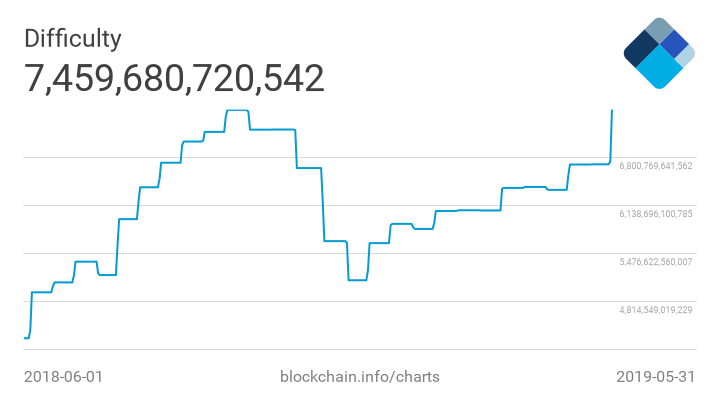Image resolution: width=720 pixels, height=405 pixels.
Task: Click the lowest trough in the chart's mid-dip
Action: [x=357, y=280]
